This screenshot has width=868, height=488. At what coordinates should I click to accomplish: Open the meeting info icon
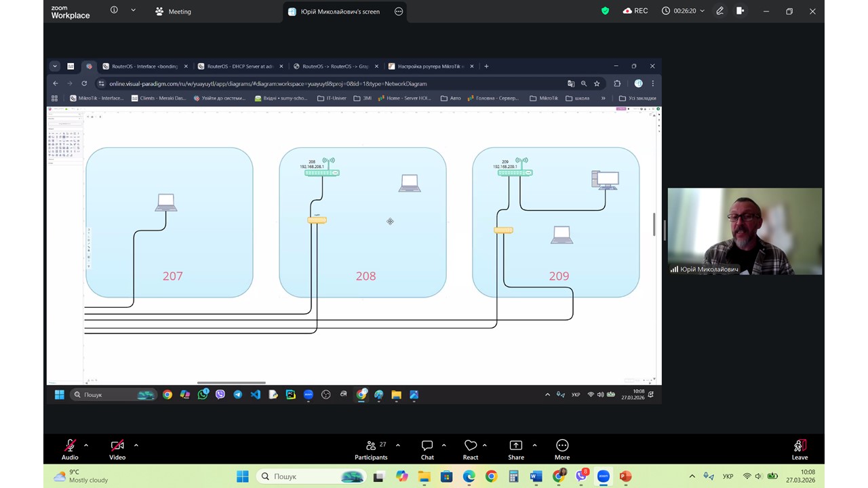[114, 11]
